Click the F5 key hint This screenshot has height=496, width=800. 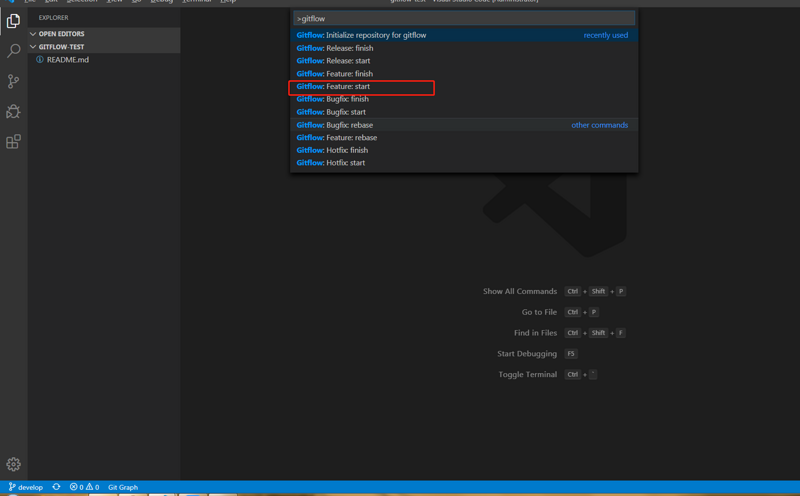pos(571,354)
